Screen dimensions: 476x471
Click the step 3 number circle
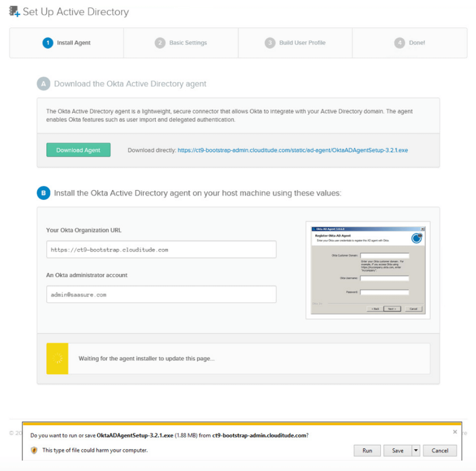point(270,43)
